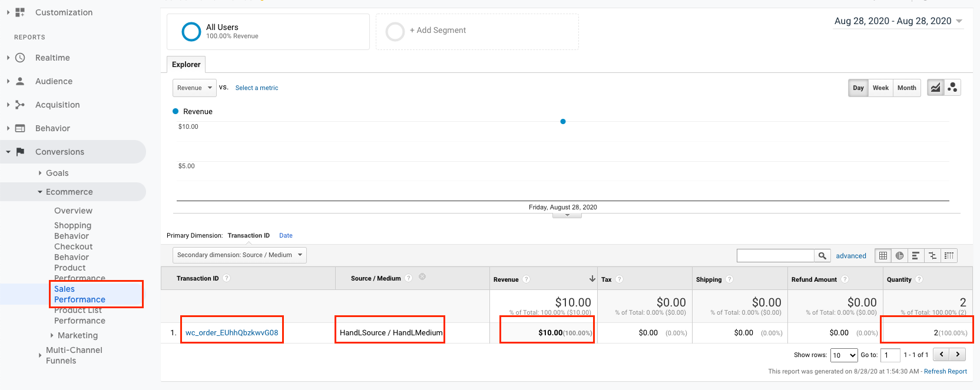980x390 pixels.
Task: Remove the Source / Medium secondary dimension
Action: (x=422, y=276)
